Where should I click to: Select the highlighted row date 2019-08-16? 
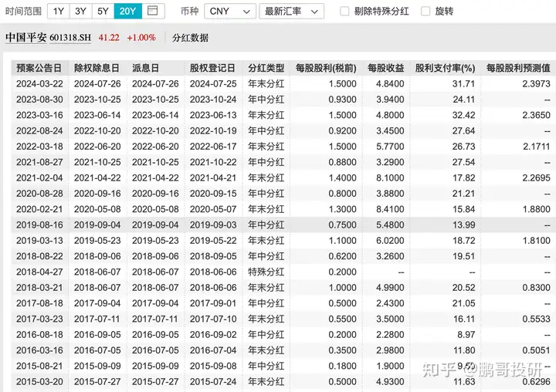pos(39,225)
